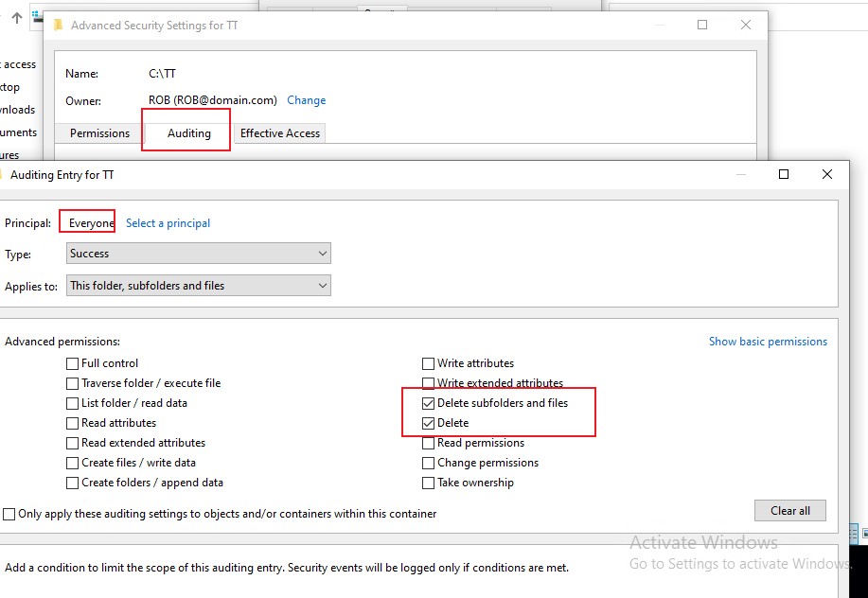
Task: Maximize the Auditing Entry for TT window
Action: click(784, 174)
